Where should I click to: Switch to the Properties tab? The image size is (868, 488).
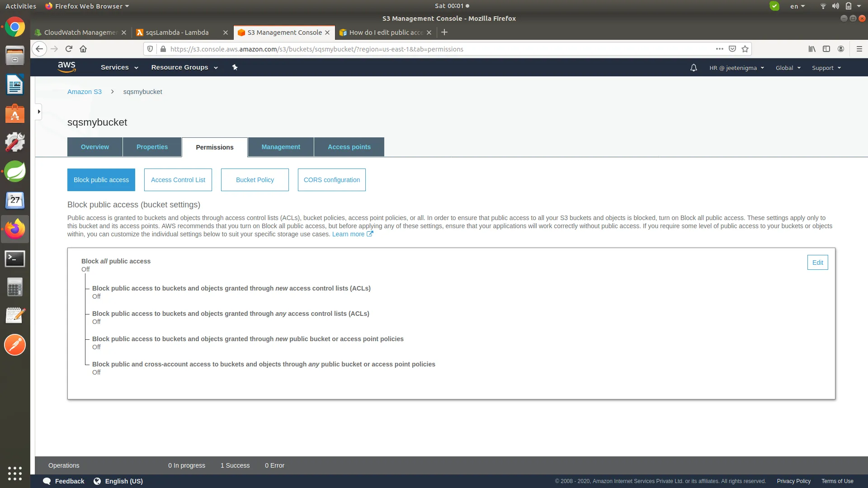[152, 147]
